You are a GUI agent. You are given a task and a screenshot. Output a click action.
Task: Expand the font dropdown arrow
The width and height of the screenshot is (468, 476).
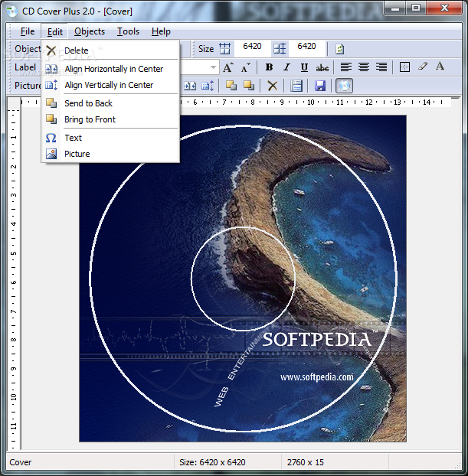click(x=213, y=67)
